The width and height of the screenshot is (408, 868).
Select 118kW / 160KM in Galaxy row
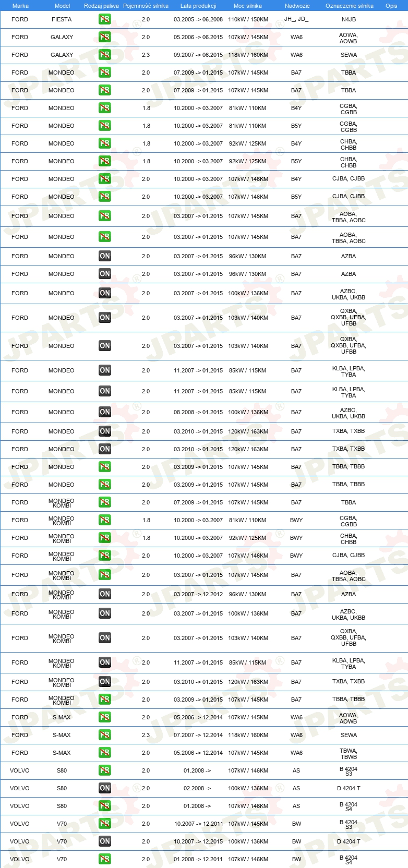248,55
